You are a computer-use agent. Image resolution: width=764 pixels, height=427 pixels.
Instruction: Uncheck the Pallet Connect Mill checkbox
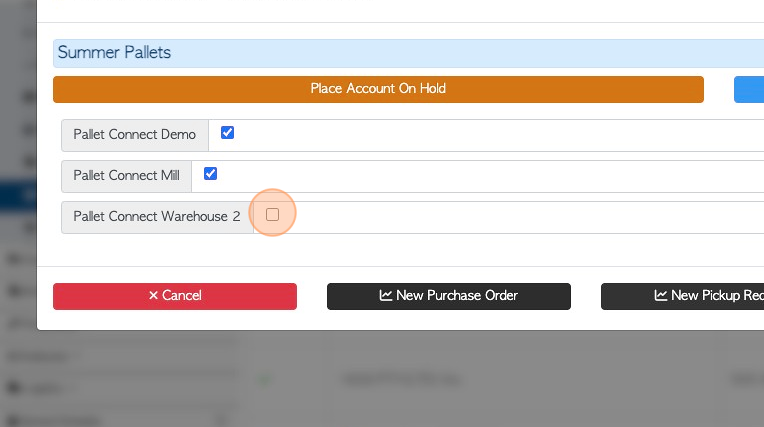pyautogui.click(x=210, y=174)
